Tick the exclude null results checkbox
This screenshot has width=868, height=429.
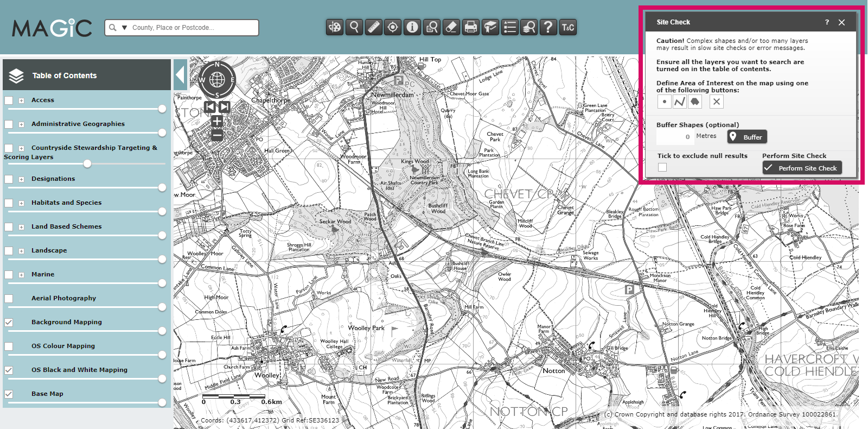coord(662,167)
